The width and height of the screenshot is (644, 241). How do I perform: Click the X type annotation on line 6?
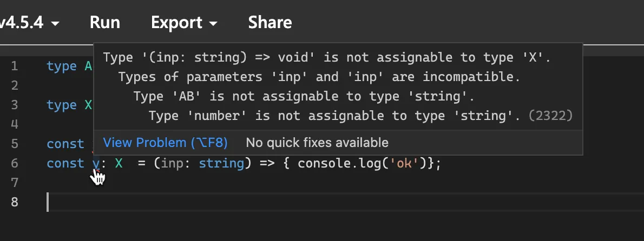point(119,163)
